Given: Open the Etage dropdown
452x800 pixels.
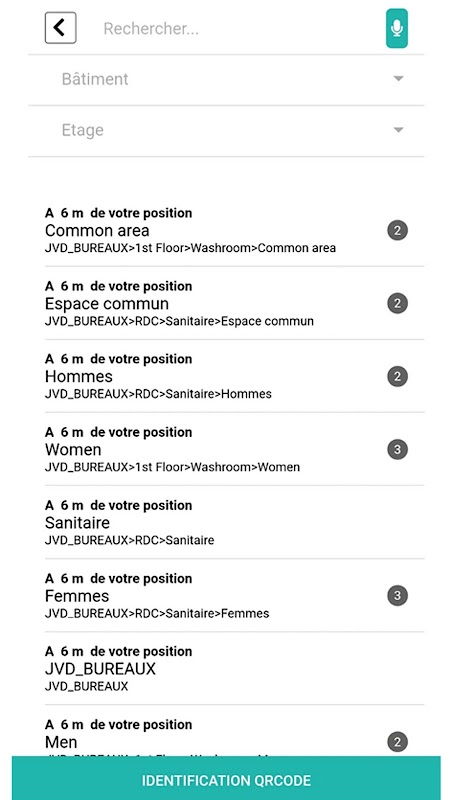Looking at the screenshot, I should pyautogui.click(x=226, y=131).
